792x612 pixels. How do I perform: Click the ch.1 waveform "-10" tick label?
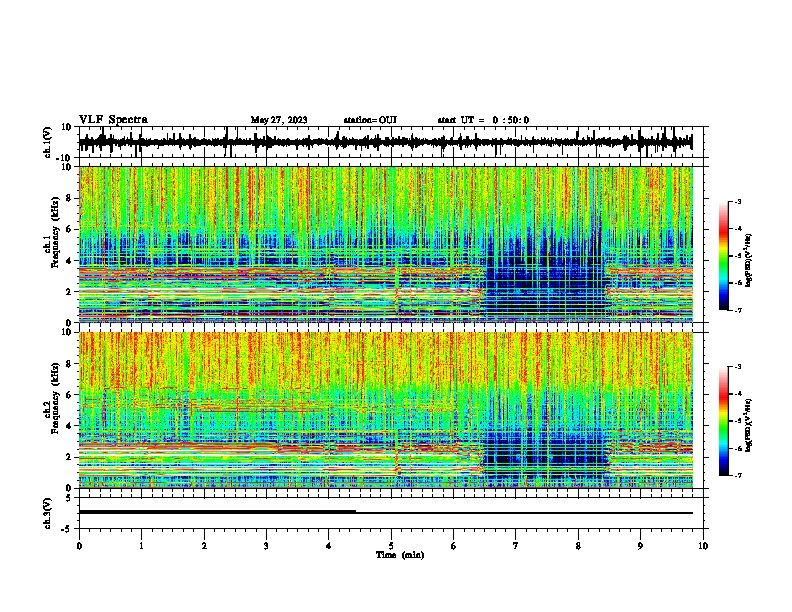[x=65, y=158]
